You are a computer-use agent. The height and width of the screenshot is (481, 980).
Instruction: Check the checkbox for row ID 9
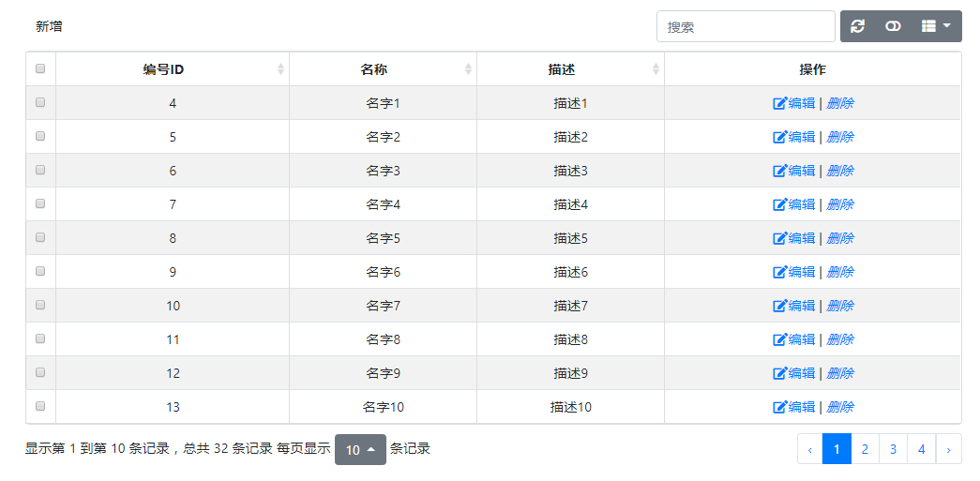tap(40, 271)
